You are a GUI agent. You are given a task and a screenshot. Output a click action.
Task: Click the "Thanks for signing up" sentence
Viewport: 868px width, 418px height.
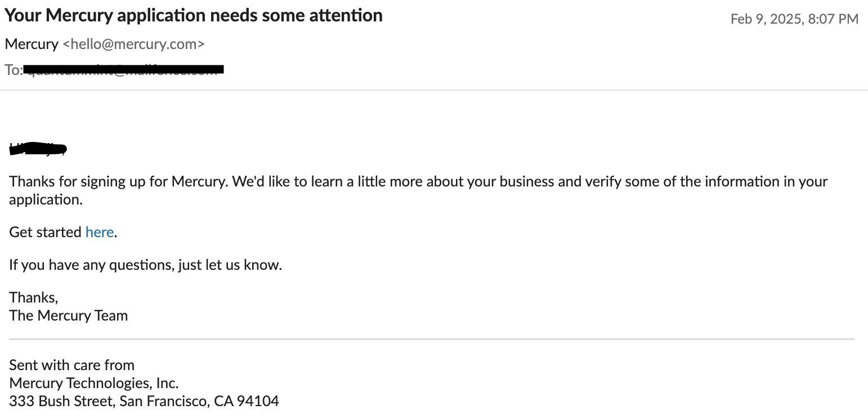[418, 182]
